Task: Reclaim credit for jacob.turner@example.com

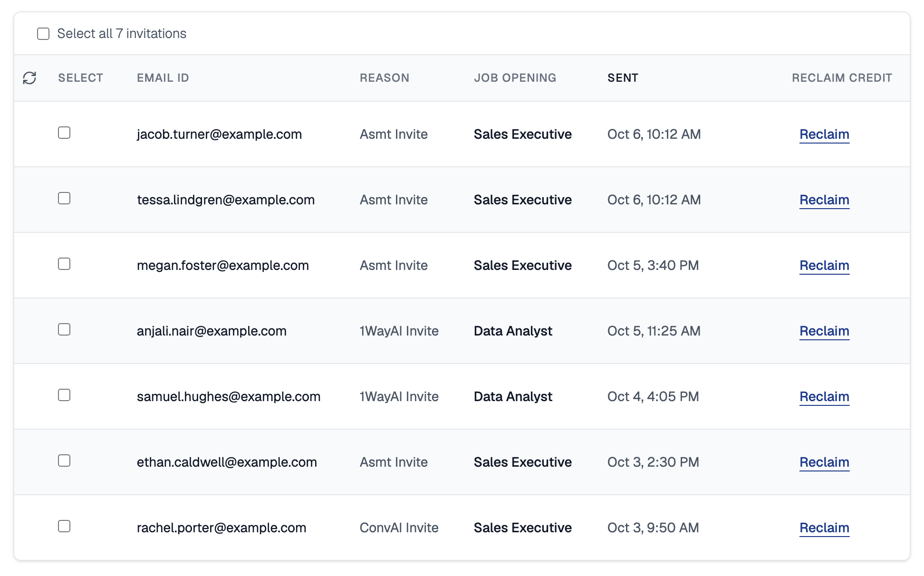Action: 824,134
